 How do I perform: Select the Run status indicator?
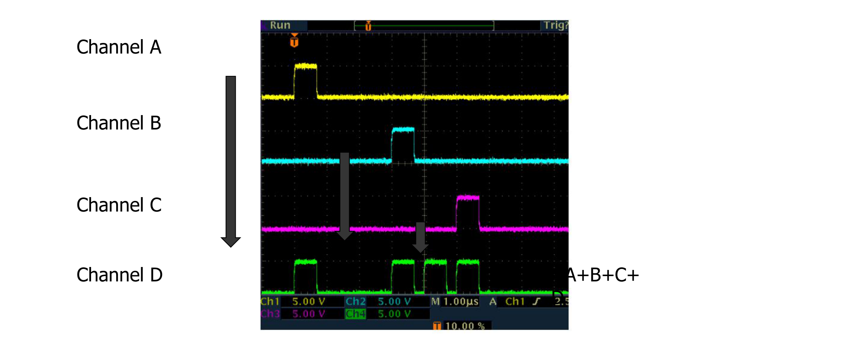280,25
